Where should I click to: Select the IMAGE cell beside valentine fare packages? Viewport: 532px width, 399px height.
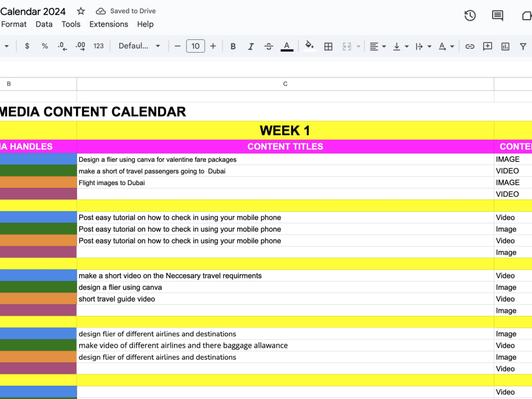coord(513,160)
